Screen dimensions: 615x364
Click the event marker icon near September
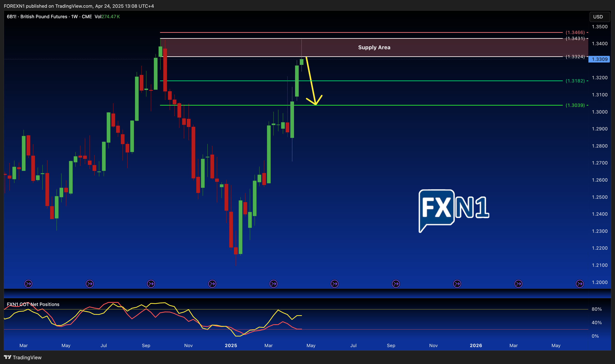[151, 284]
